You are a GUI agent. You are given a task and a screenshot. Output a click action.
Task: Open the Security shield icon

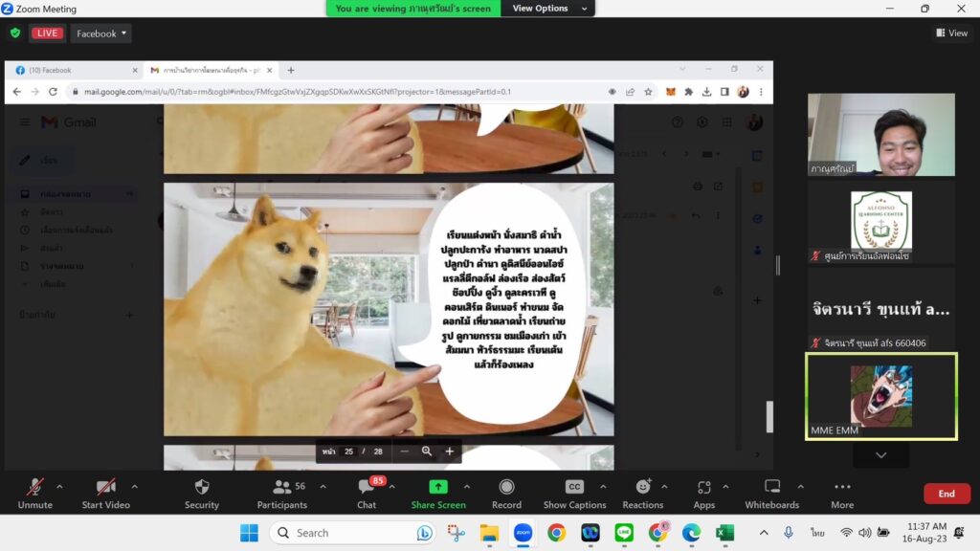click(x=201, y=487)
